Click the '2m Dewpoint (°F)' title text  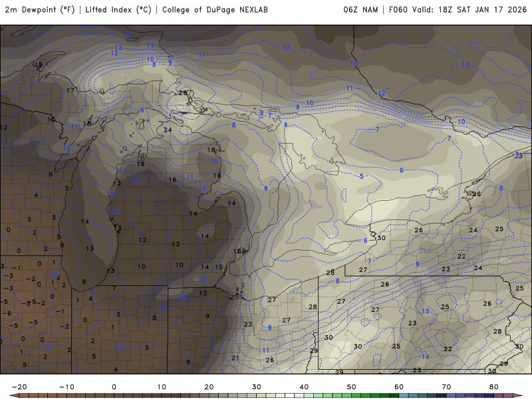point(40,9)
